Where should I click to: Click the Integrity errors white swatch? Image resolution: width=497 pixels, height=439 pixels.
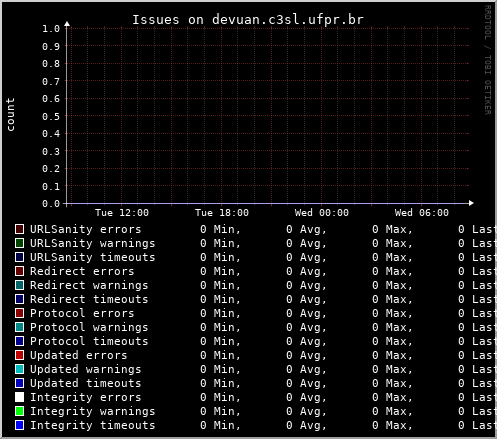(x=19, y=397)
